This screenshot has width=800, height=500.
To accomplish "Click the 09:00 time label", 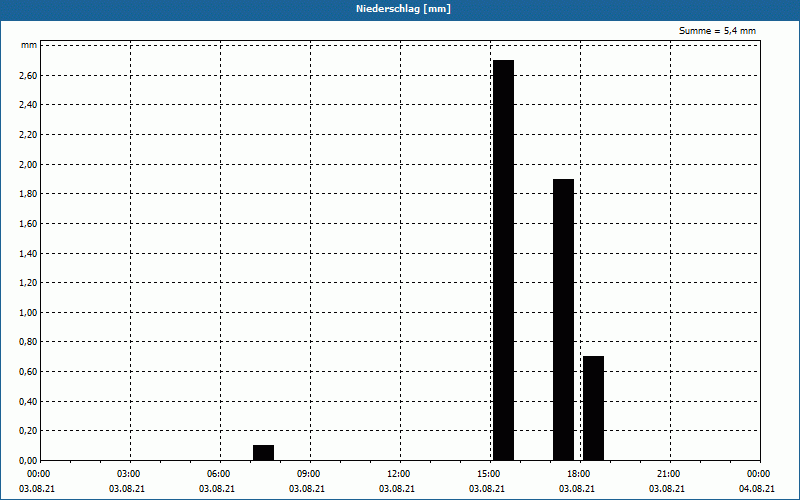I will (x=309, y=474).
